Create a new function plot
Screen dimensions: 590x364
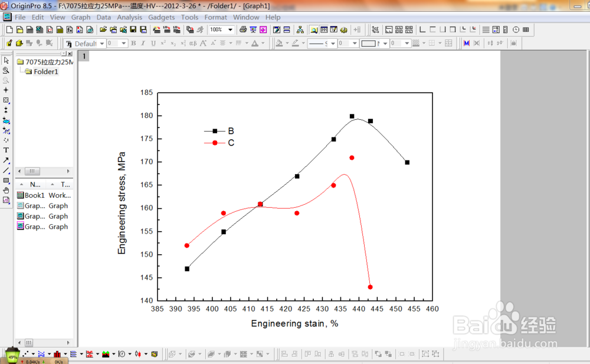(x=70, y=29)
